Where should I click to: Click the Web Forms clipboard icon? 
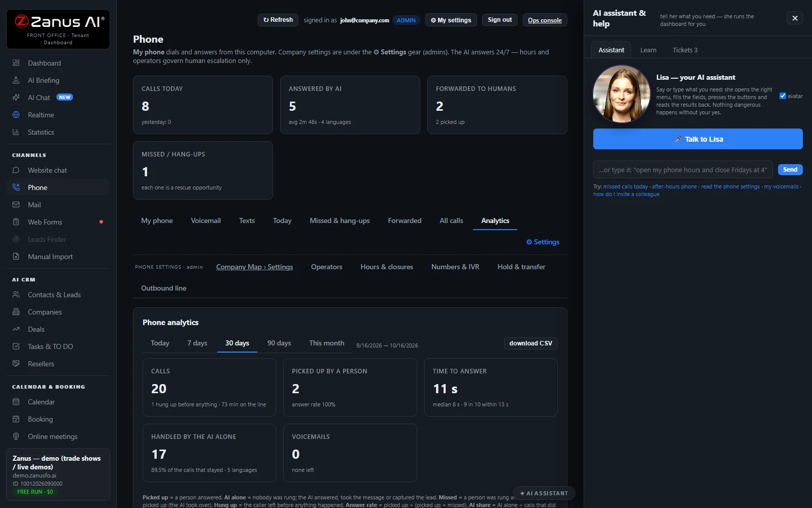pyautogui.click(x=16, y=222)
